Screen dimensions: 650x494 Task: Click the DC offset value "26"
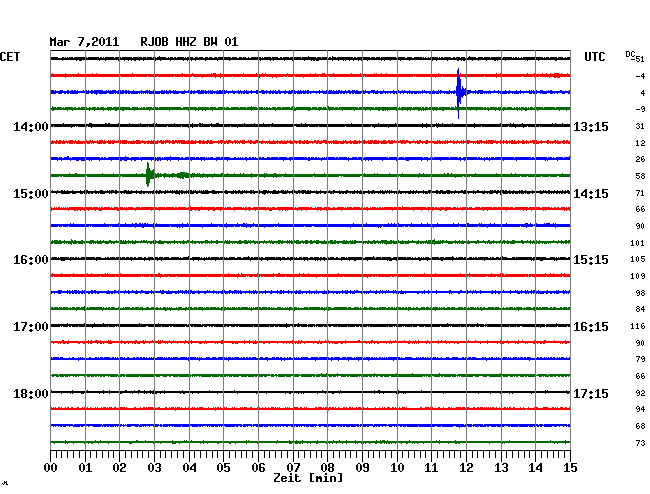click(640, 159)
